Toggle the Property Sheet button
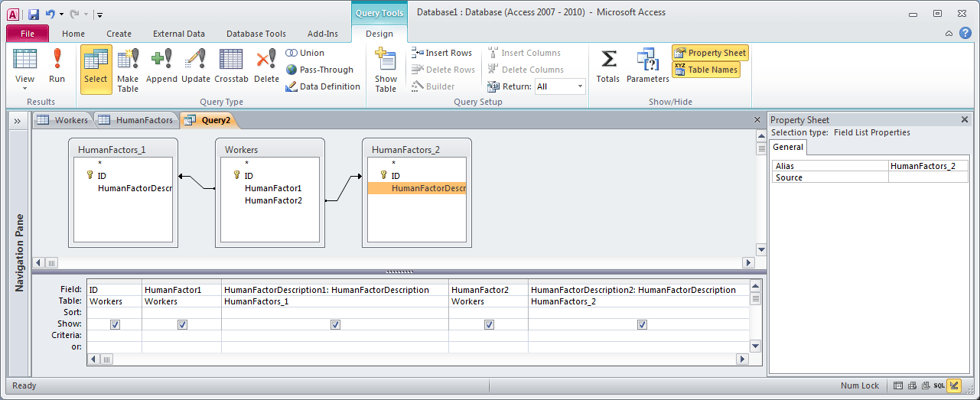Viewport: 980px width, 400px height. tap(710, 53)
